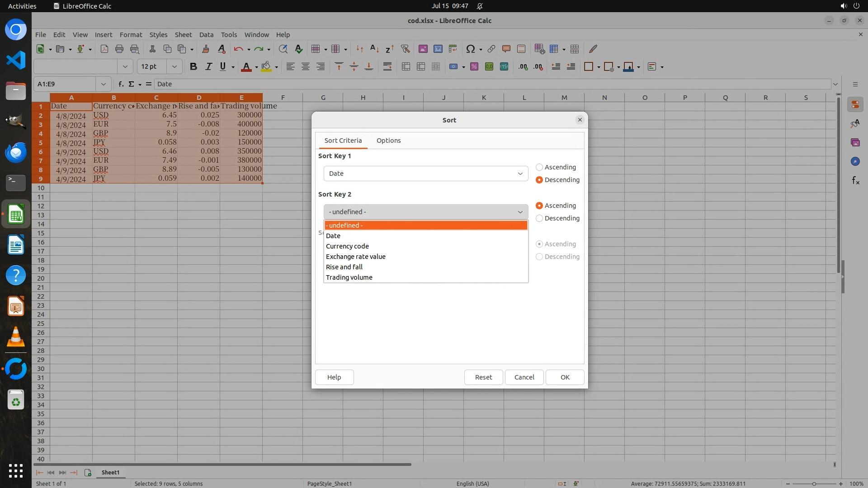868x488 pixels.
Task: Click the Reset button
Action: (x=483, y=377)
